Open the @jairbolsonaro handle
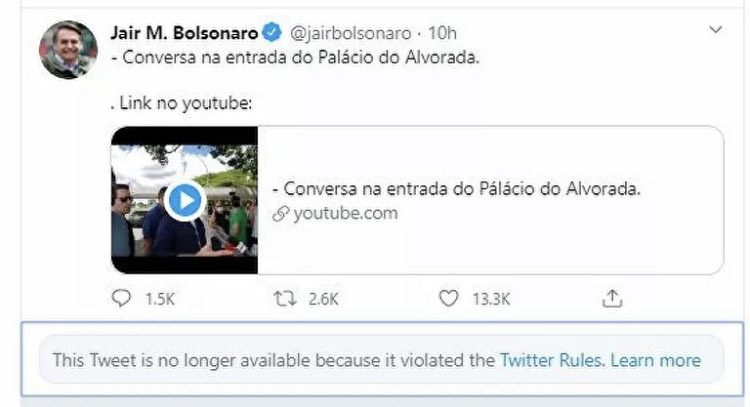The image size is (750, 407). click(351, 33)
